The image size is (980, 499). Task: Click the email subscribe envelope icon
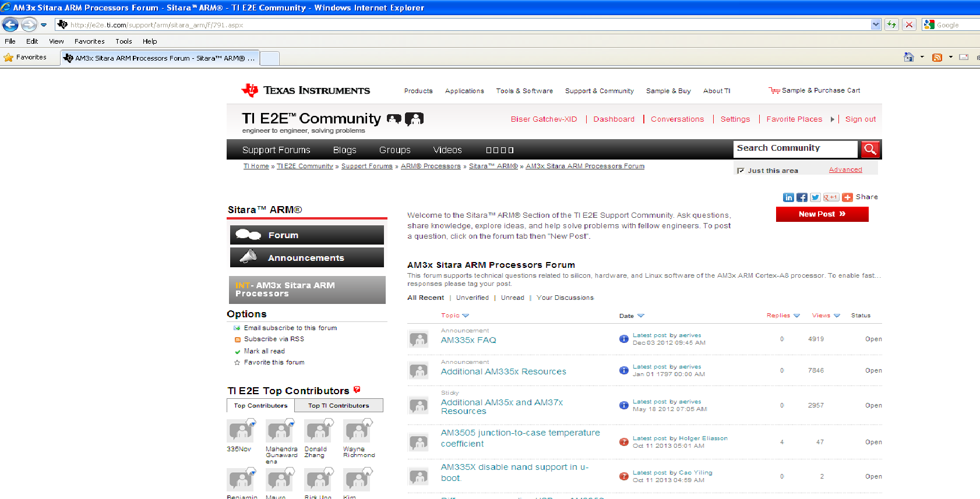(237, 328)
